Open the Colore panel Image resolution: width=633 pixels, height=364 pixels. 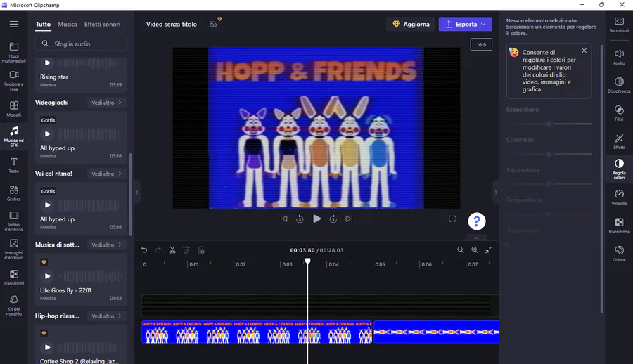pos(619,254)
